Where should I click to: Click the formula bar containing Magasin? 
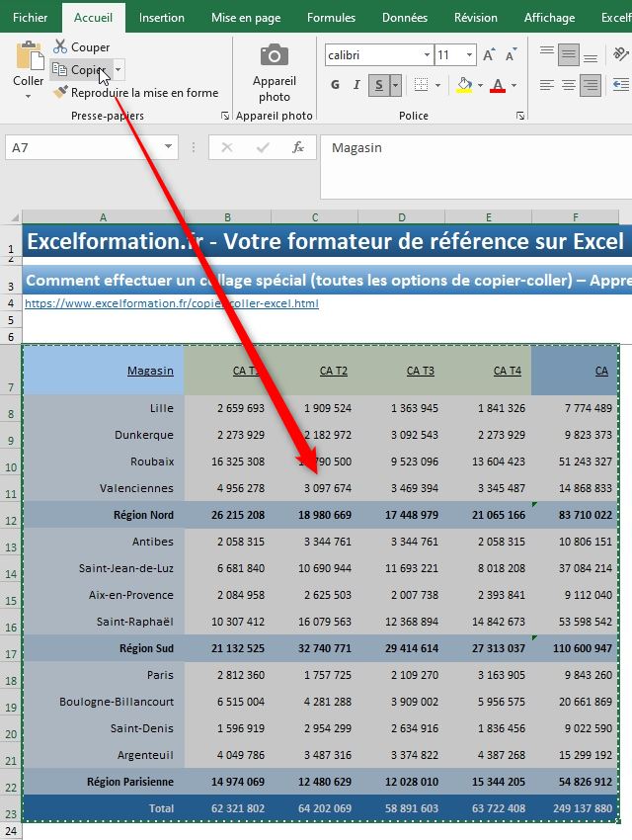pyautogui.click(x=476, y=167)
